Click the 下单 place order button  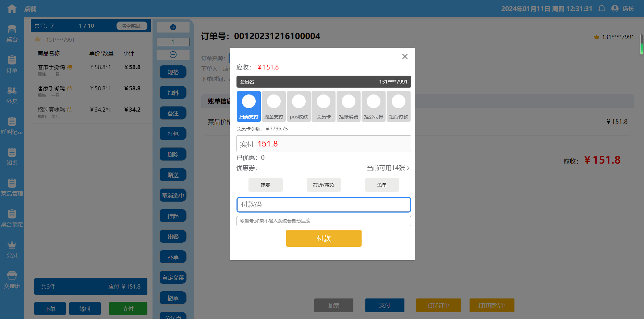[50, 309]
